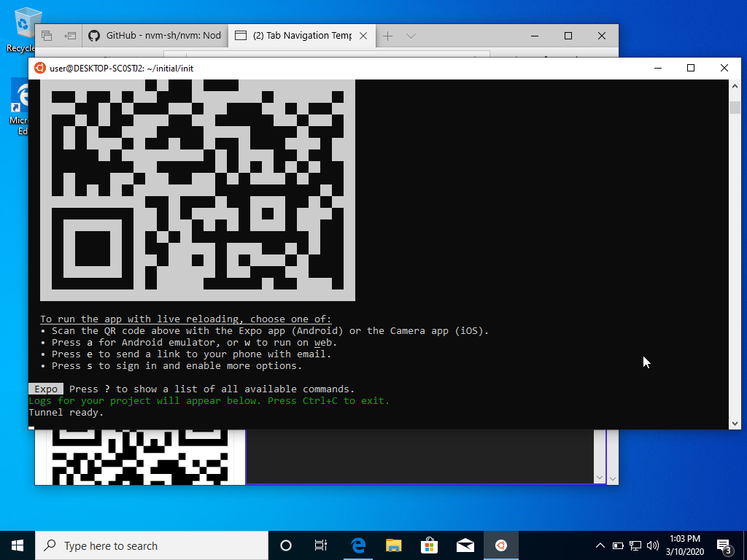
Task: Minimize the Edge browser window
Action: pos(535,36)
